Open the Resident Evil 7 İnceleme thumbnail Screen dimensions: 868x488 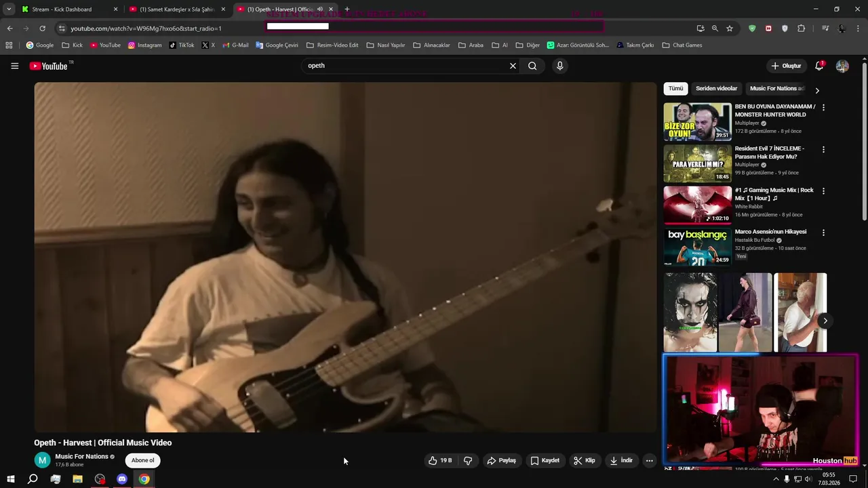[697, 163]
